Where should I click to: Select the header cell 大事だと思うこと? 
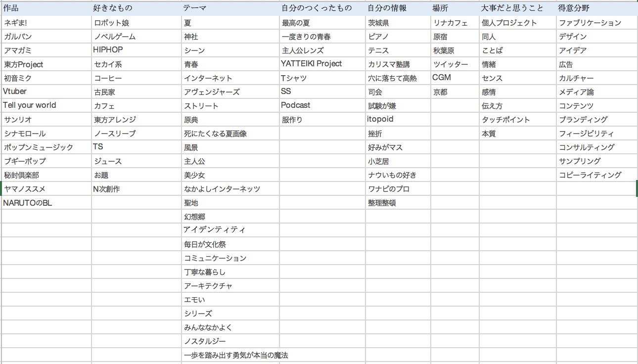click(517, 8)
